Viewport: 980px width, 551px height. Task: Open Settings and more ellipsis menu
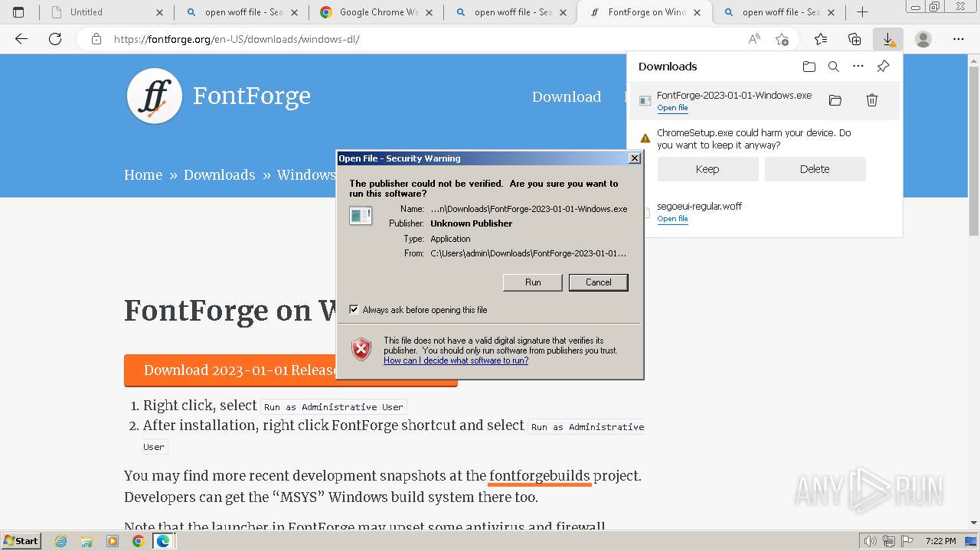point(959,39)
